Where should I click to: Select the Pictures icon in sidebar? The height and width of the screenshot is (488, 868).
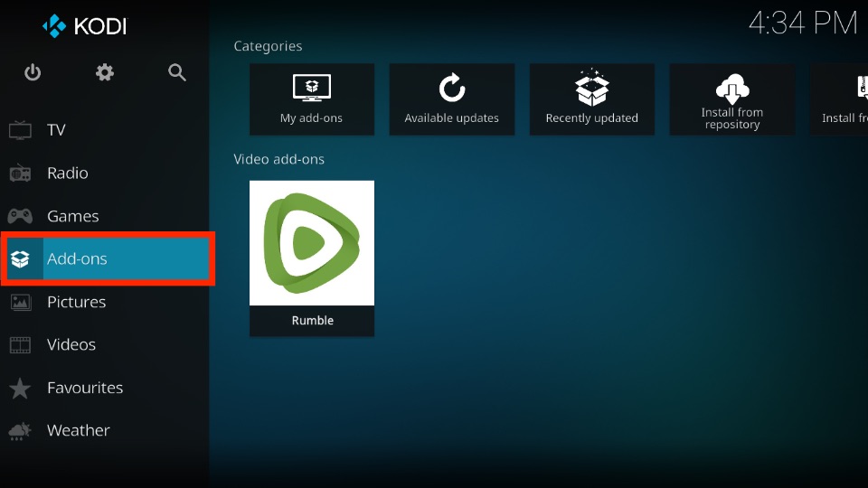tap(20, 302)
